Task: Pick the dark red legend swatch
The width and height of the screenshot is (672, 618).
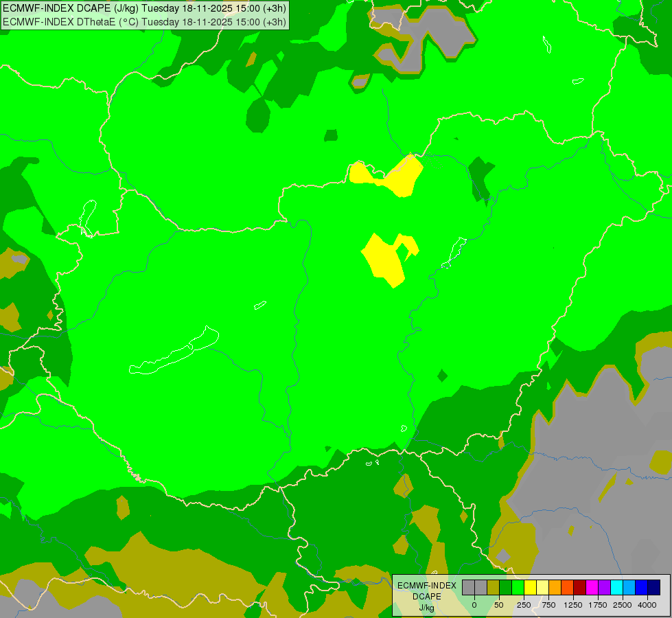Action: coord(580,588)
